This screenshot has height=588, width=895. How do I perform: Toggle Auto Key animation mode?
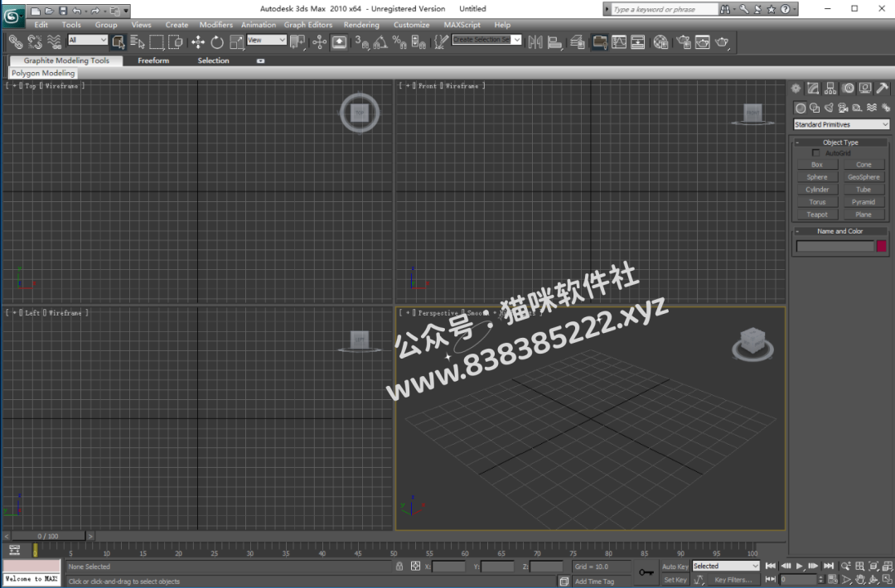675,566
